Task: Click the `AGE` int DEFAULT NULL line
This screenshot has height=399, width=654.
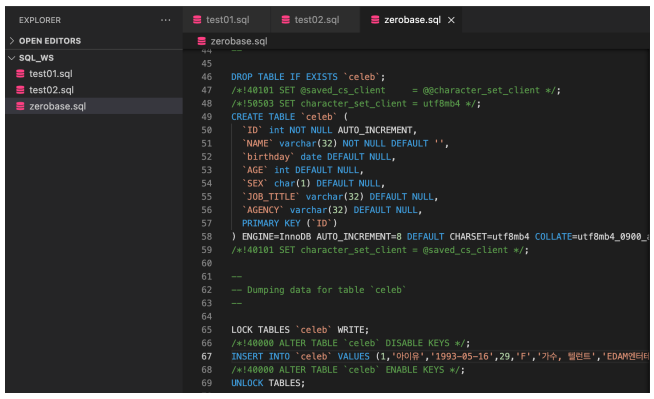Action: pyautogui.click(x=302, y=170)
